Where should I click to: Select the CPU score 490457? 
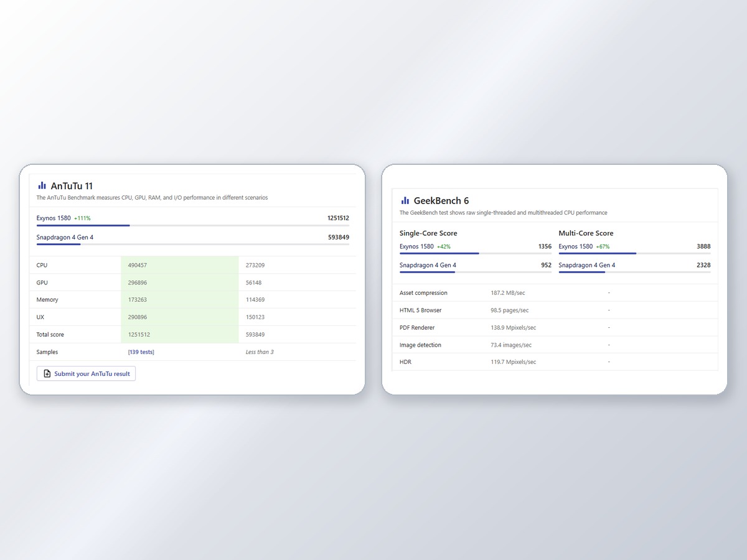point(138,265)
